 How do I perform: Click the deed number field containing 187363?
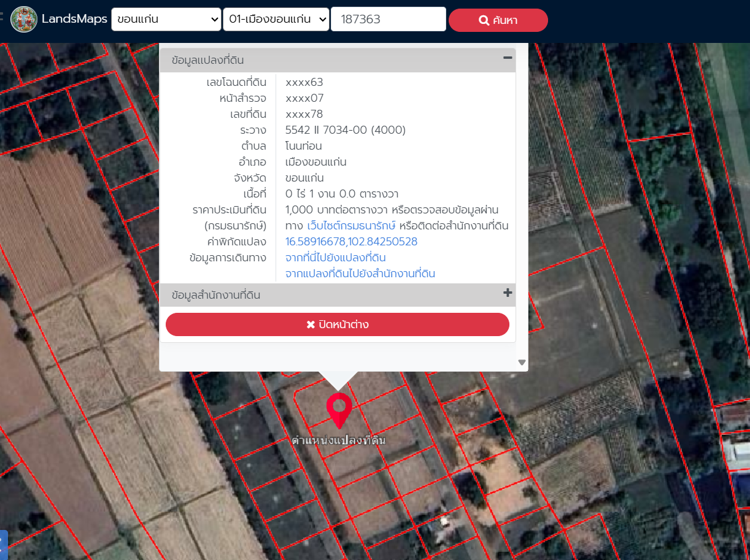[388, 20]
